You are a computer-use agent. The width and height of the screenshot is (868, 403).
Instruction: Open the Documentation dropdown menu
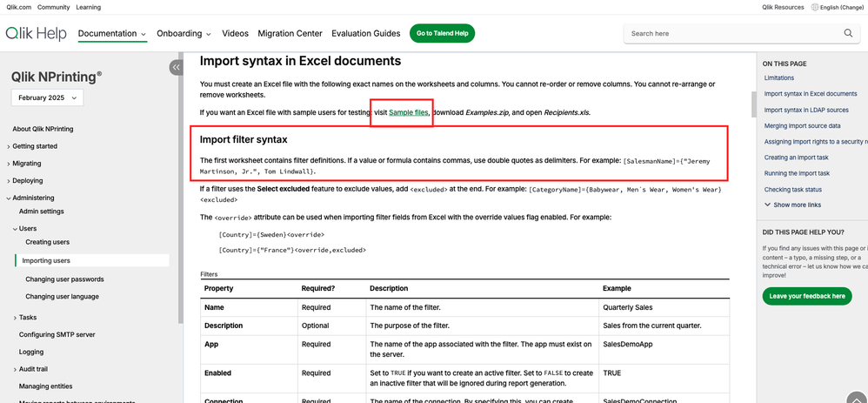[x=112, y=33]
